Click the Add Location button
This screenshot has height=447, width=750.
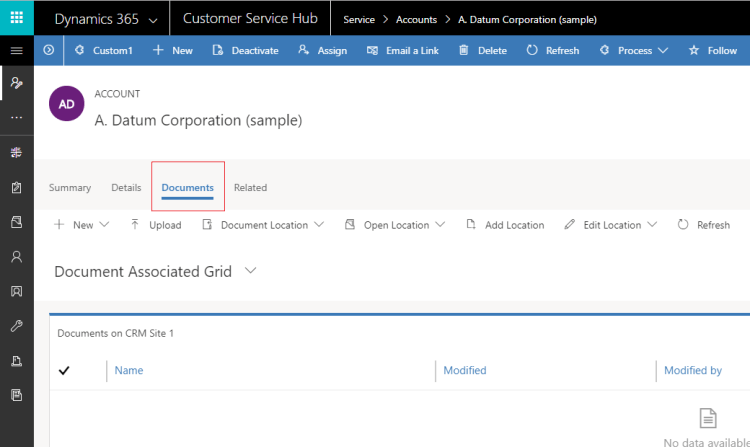coord(505,225)
